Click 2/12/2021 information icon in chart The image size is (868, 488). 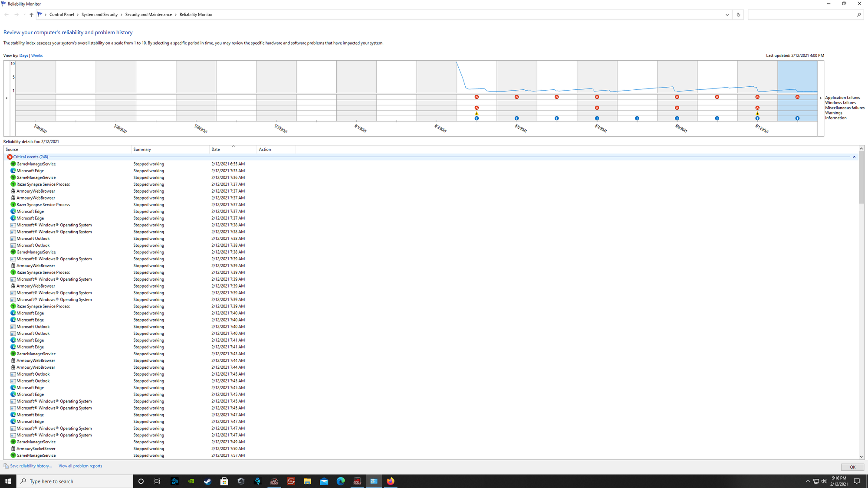click(797, 118)
